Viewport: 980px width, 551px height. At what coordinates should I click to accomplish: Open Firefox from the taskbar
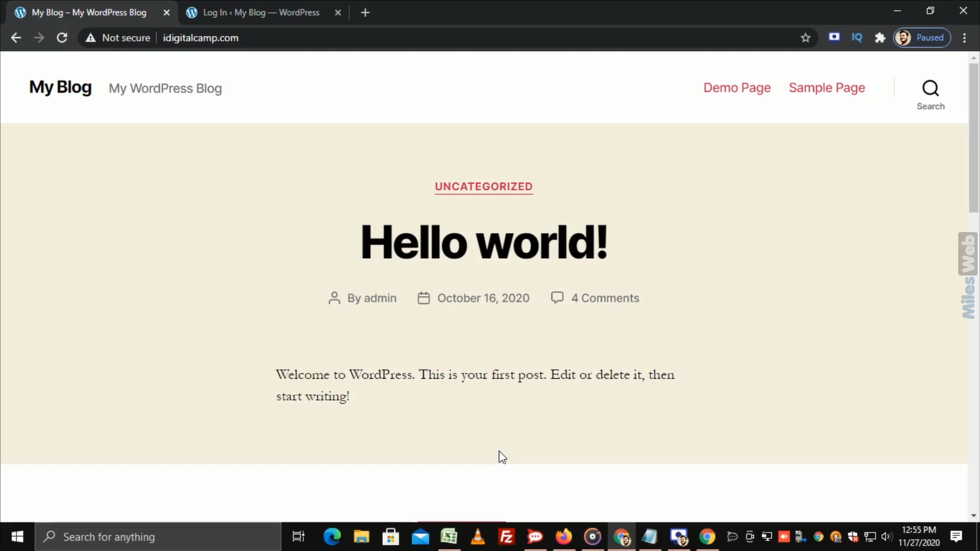click(x=564, y=537)
